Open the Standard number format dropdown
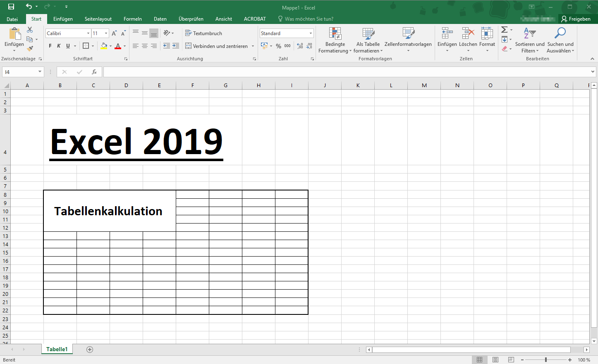Screen dimensions: 598x364 coord(311,33)
